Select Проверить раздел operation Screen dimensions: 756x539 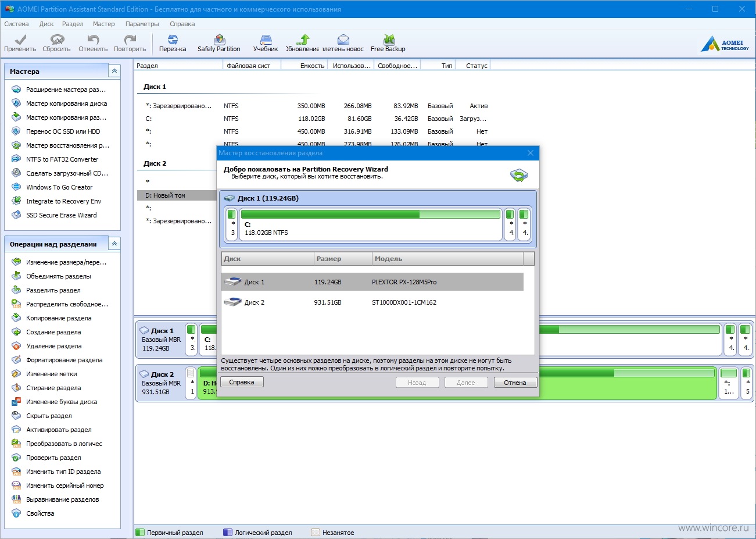(x=46, y=458)
